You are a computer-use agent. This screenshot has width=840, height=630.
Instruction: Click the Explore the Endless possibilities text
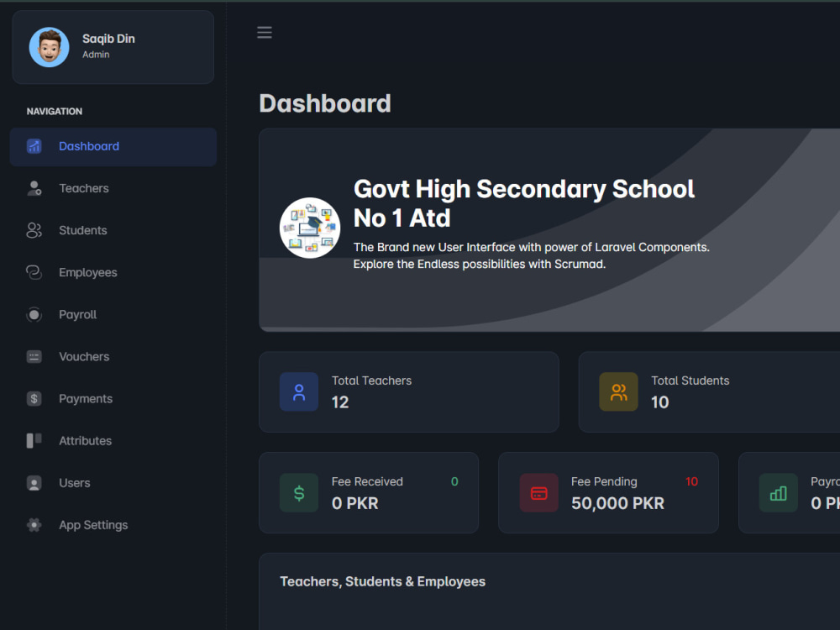[480, 264]
